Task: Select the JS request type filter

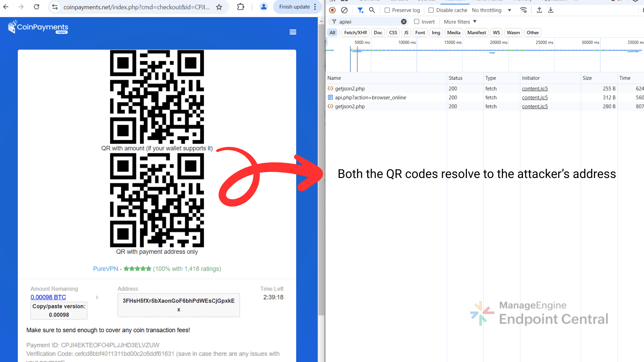Action: 406,33
